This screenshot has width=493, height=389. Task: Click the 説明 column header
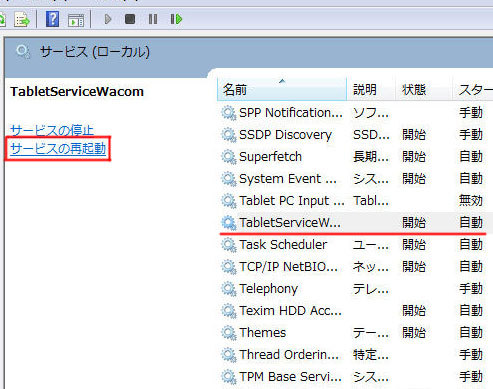(x=371, y=89)
